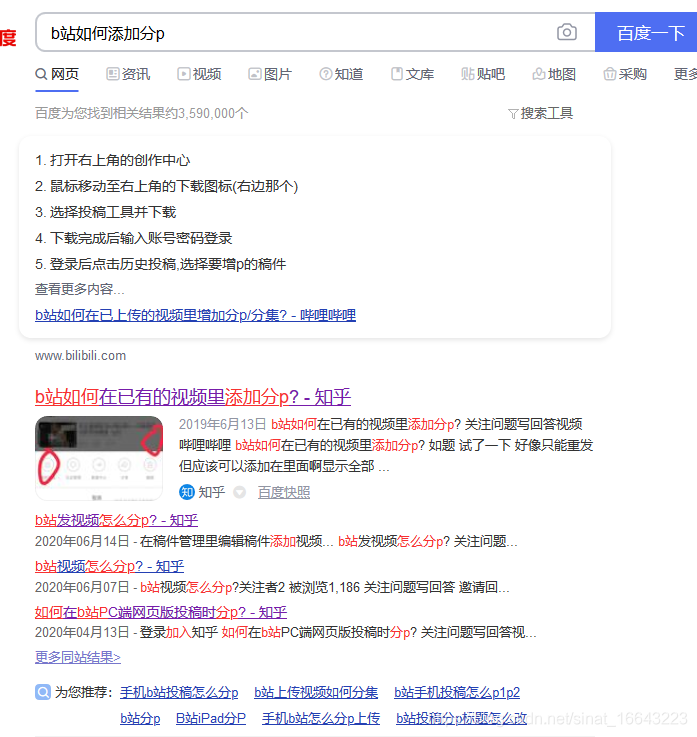Open suggestion b站分p
697x737 pixels.
pos(140,718)
